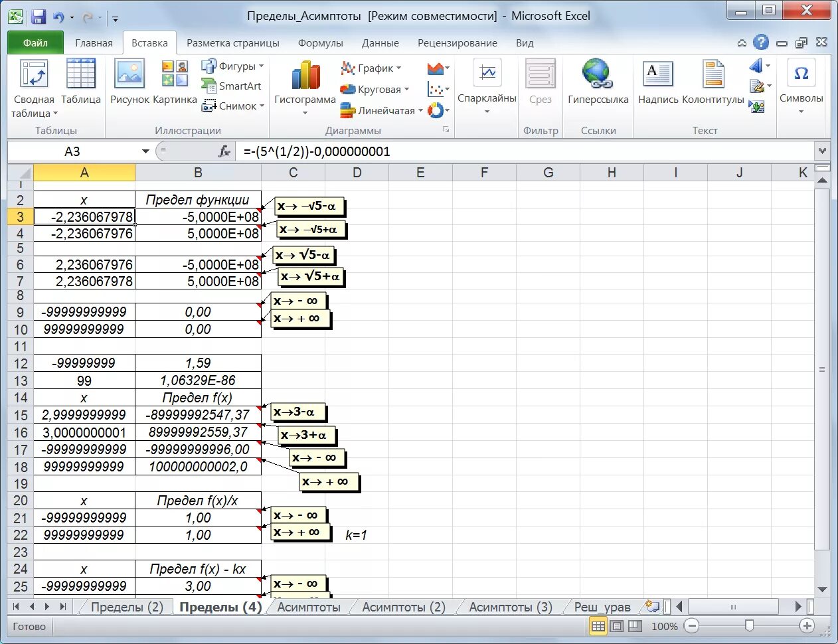Select column B header
This screenshot has width=838, height=644.
pyautogui.click(x=198, y=173)
